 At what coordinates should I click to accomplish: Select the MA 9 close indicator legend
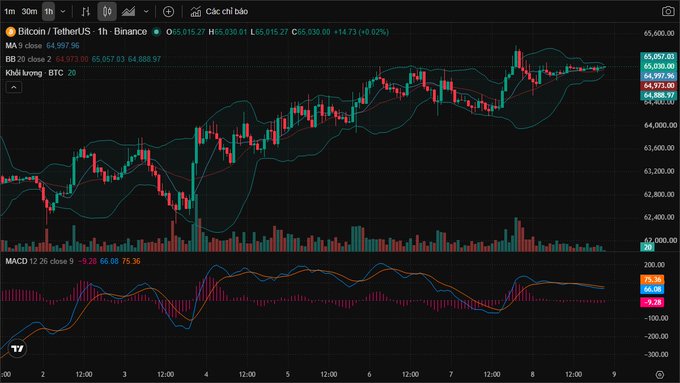[24, 46]
